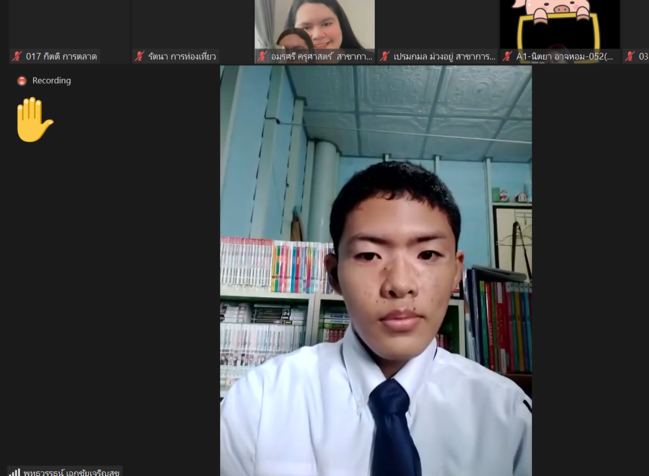Select the อมรศรี คุรุศาสตร์ video thumbnail
The height and width of the screenshot is (476, 649).
[314, 24]
